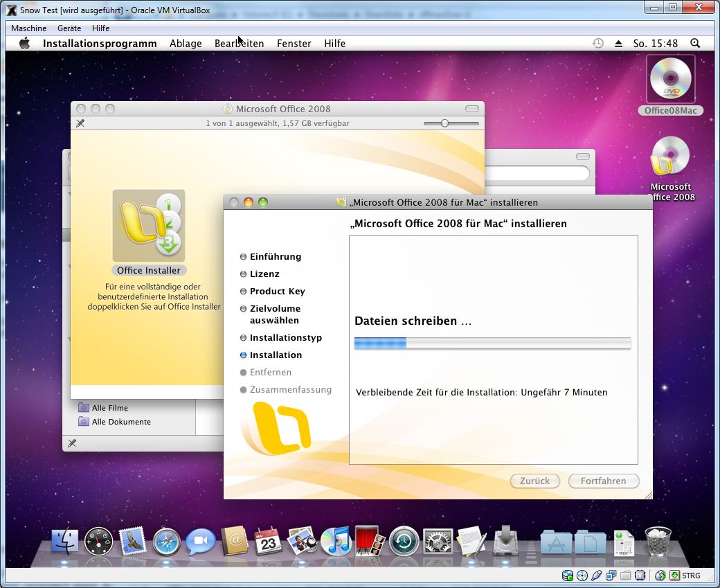Viewport: 720px width, 588px height.
Task: Click the menu bar clock So. 15:48
Action: [x=655, y=43]
